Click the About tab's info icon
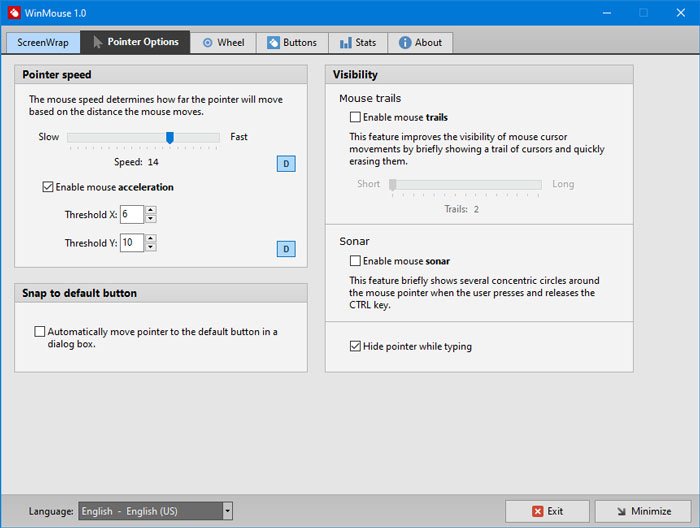This screenshot has height=528, width=700. [405, 42]
